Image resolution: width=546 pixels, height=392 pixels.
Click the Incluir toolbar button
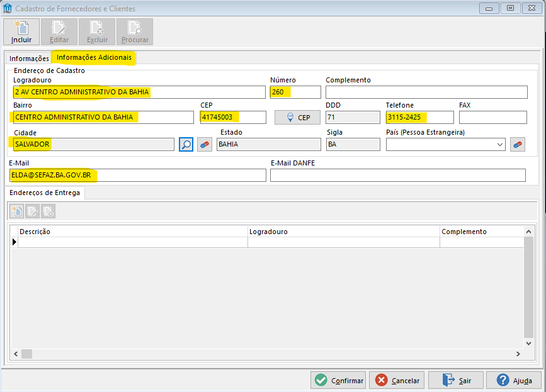[21, 31]
